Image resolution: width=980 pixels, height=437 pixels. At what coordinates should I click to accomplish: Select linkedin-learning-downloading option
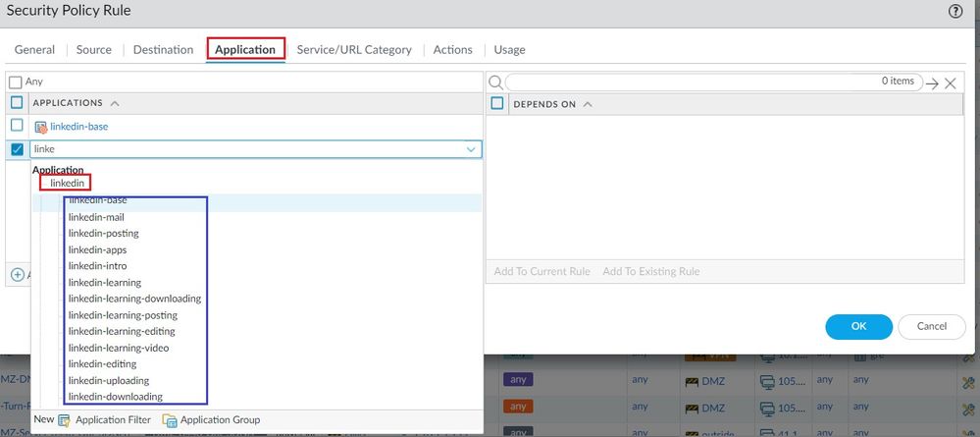(135, 299)
